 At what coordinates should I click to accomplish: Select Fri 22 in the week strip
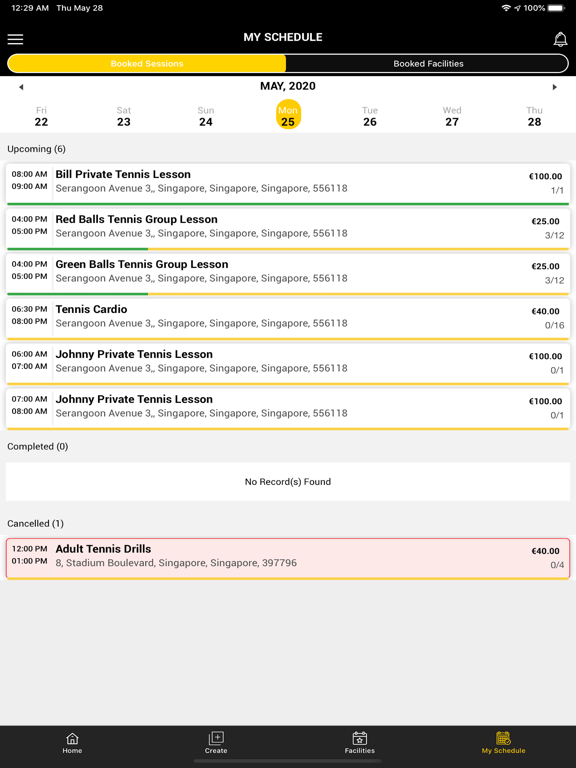(41, 117)
